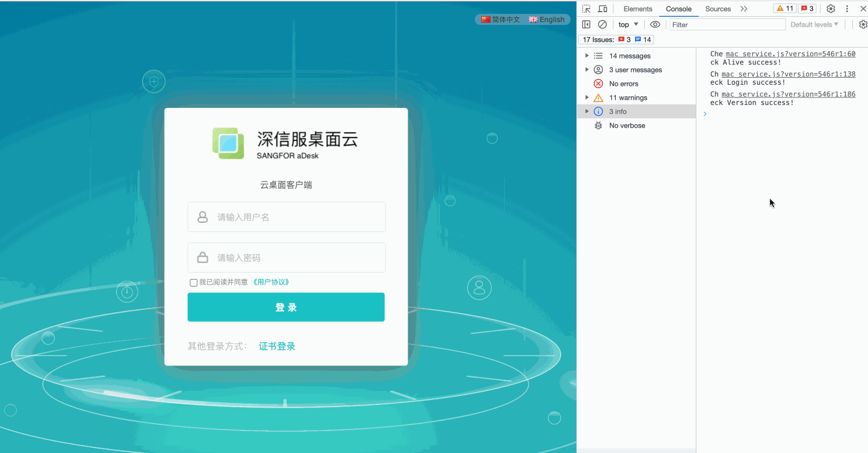Click the SANGFOR aDesk logo
Screen dimensions: 868x453
point(286,143)
